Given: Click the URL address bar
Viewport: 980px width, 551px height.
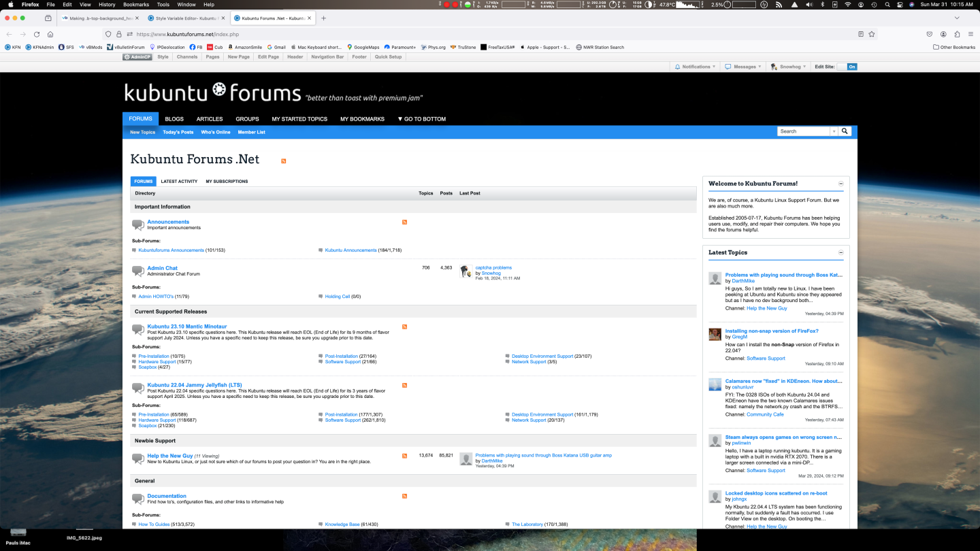Looking at the screenshot, I should point(490,34).
